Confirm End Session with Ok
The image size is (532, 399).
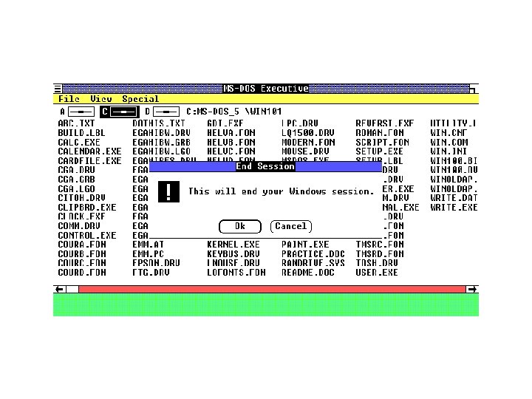240,226
